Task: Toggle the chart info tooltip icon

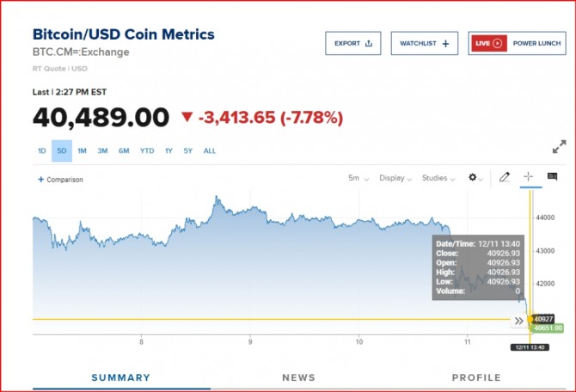Action: click(552, 177)
